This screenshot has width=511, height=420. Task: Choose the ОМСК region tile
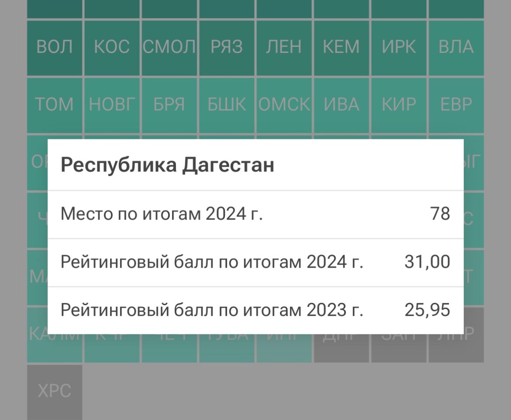click(284, 105)
